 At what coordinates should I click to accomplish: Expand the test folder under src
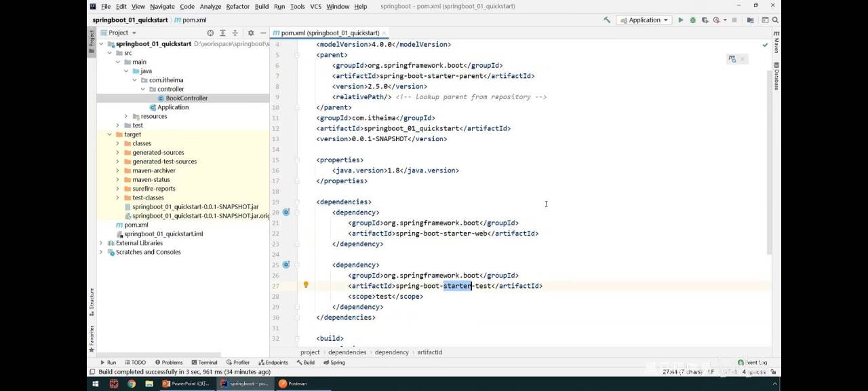pyautogui.click(x=118, y=125)
